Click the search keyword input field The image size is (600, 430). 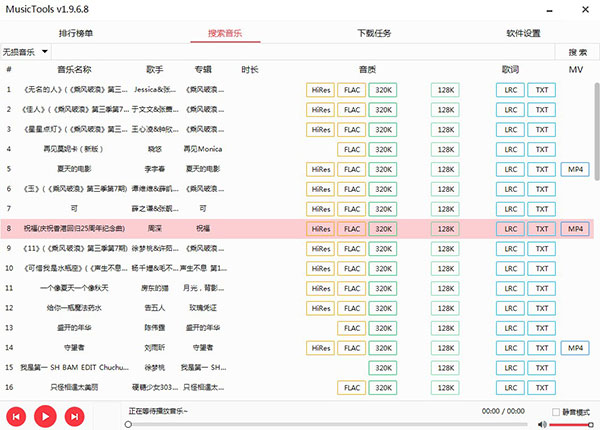(300, 51)
